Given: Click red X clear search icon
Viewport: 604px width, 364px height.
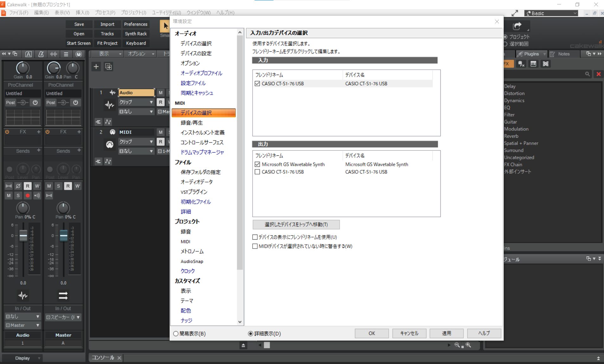Looking at the screenshot, I should [x=599, y=74].
